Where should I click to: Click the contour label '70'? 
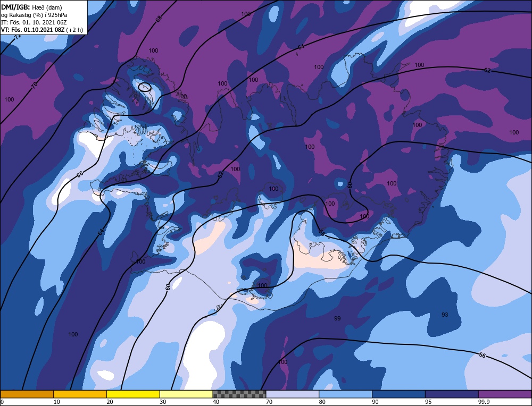click(x=34, y=86)
